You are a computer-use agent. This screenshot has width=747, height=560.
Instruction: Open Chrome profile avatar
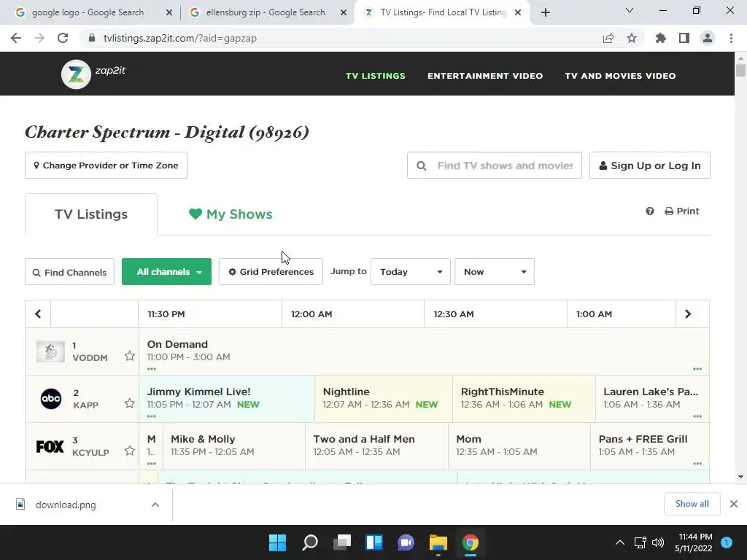point(708,38)
